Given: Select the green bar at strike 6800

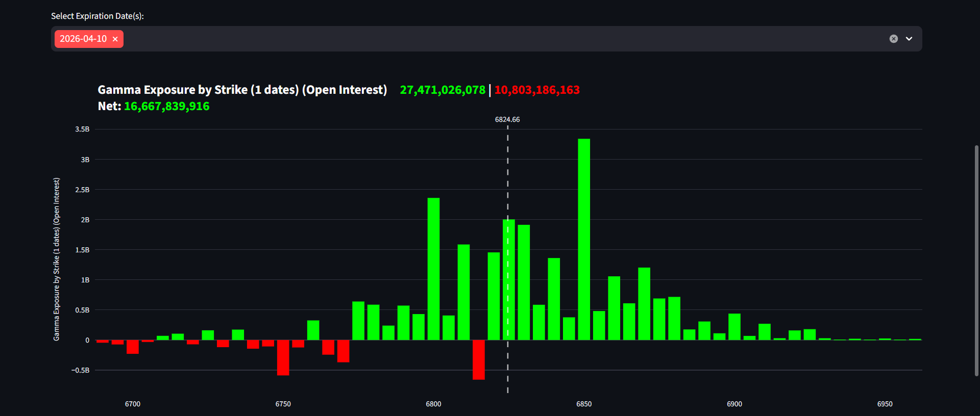Looking at the screenshot, I should [x=433, y=269].
